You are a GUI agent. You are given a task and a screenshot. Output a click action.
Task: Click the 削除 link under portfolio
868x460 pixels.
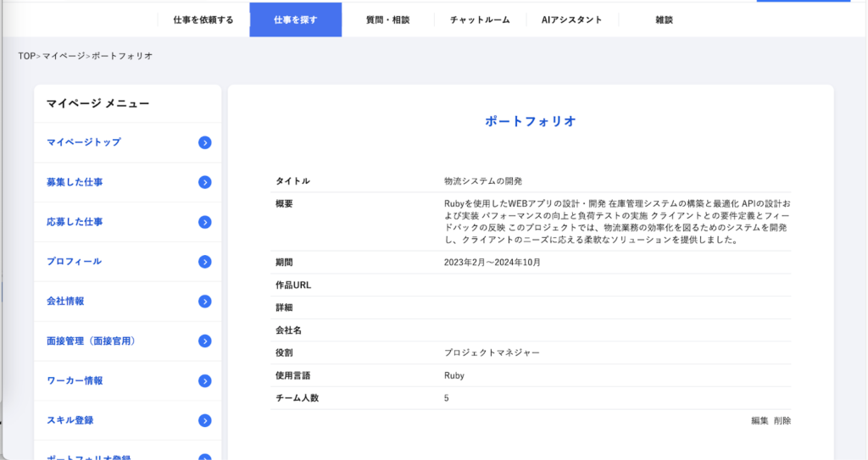tap(782, 420)
